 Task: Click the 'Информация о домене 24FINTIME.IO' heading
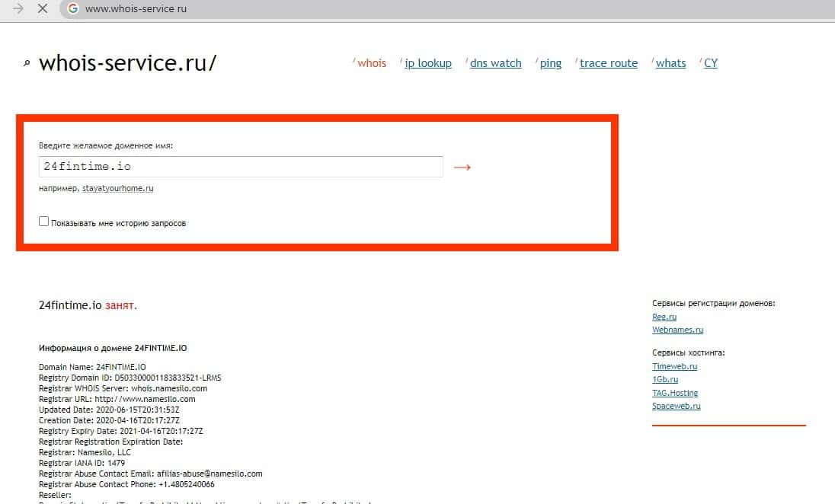coord(113,348)
